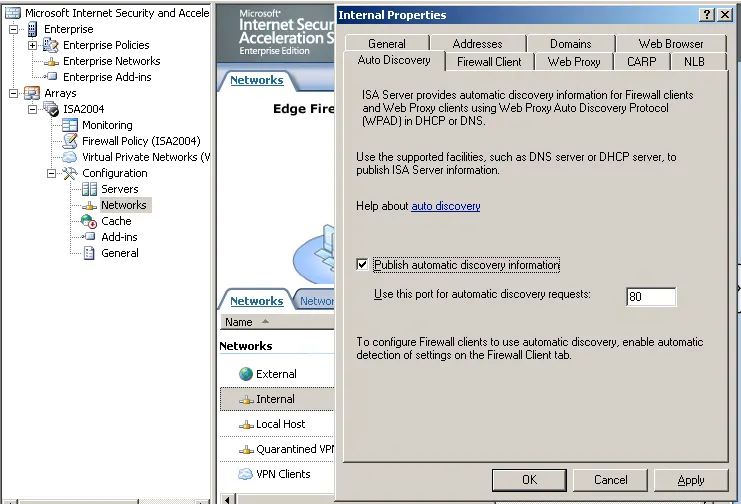Click the Local Host network icon
The image size is (741, 504).
pos(246,425)
